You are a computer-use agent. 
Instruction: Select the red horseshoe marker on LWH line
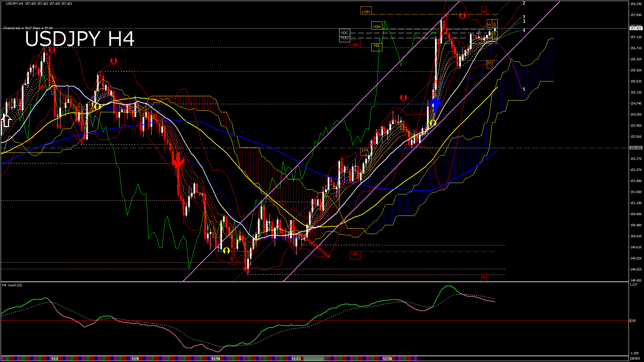point(462,15)
